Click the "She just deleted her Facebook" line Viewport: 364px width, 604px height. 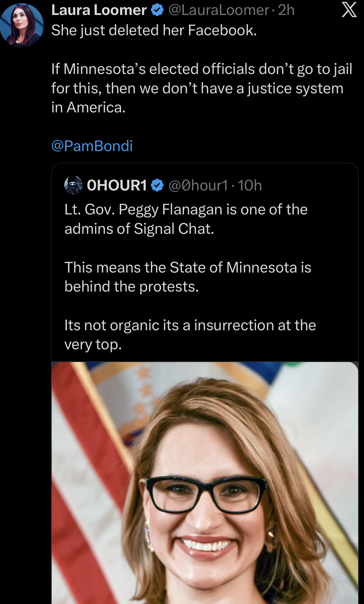tap(154, 30)
